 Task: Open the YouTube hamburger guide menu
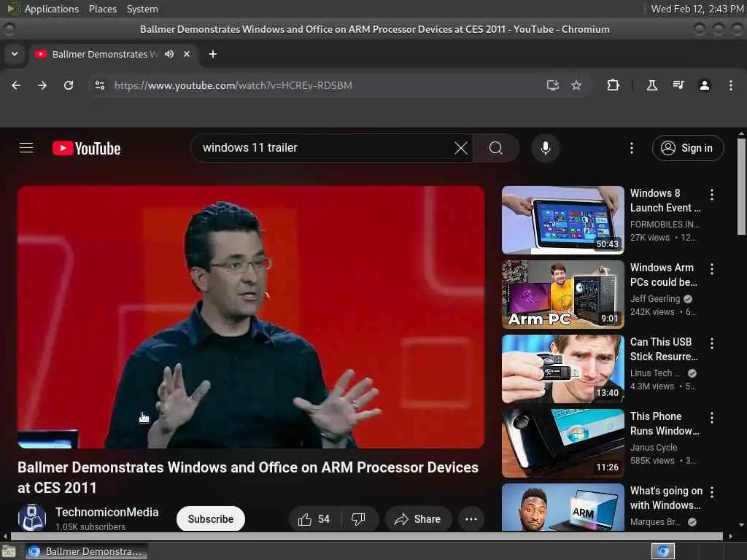point(26,148)
